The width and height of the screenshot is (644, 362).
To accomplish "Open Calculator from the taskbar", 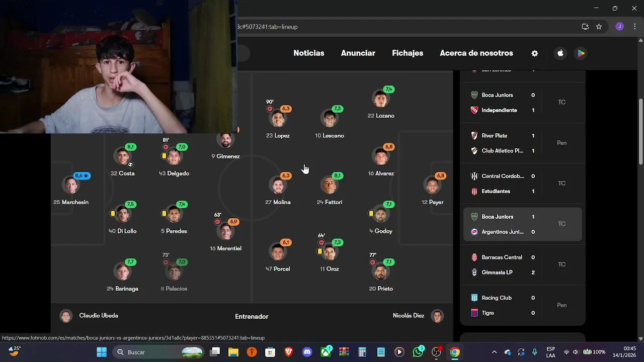I will coord(362,352).
